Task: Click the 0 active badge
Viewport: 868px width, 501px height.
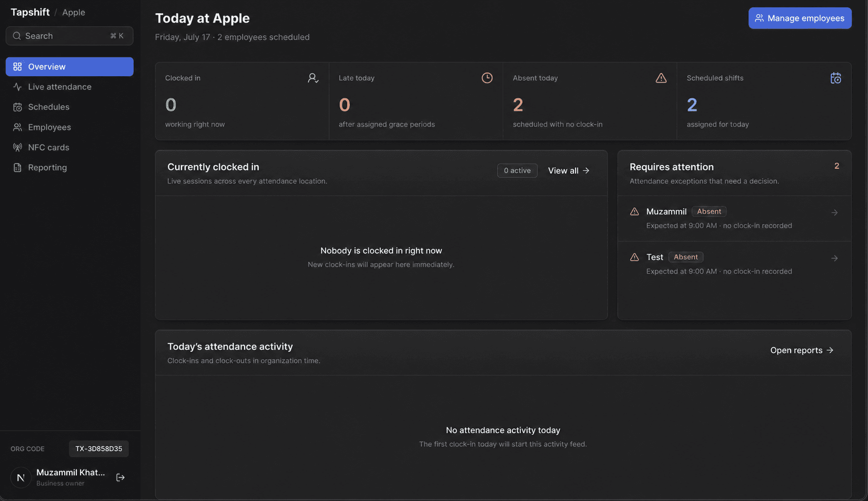Action: 517,170
